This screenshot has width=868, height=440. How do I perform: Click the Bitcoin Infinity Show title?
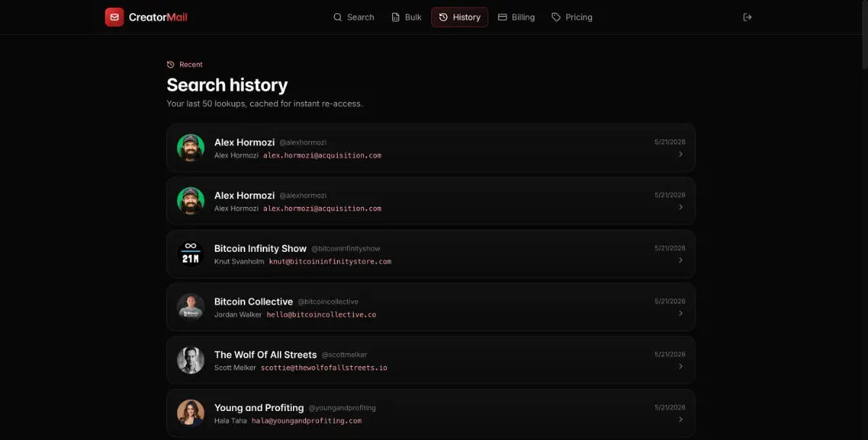[260, 248]
